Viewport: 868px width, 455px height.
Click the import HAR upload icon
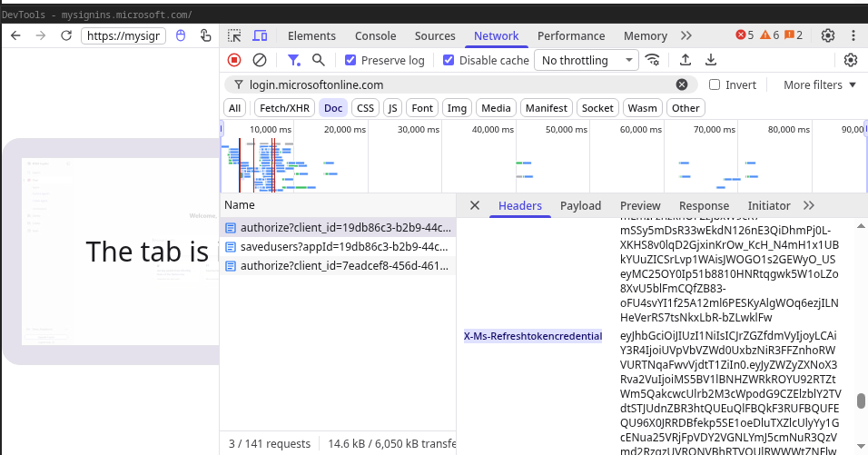(x=686, y=60)
